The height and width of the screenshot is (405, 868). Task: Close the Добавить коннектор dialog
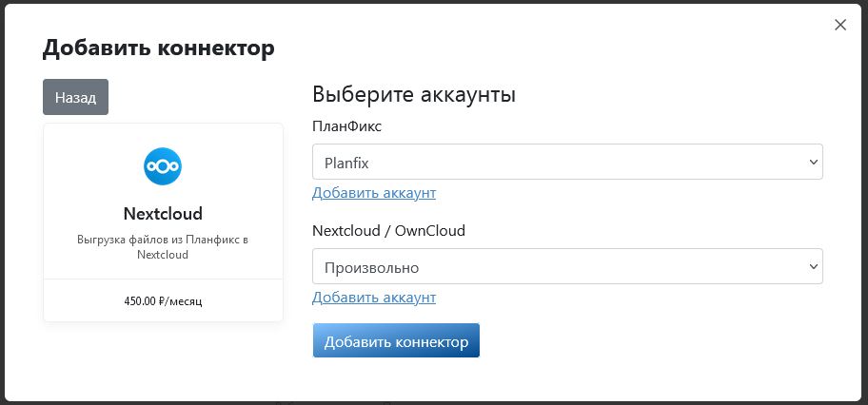tap(840, 25)
